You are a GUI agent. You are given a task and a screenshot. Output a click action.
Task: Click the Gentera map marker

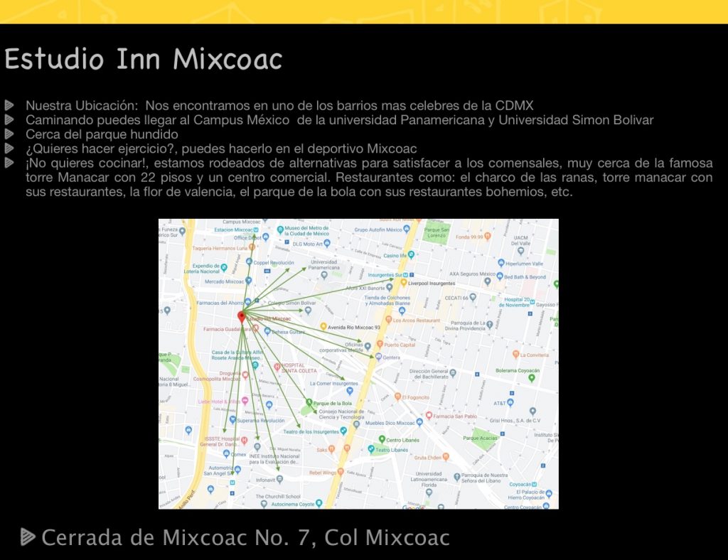click(378, 357)
